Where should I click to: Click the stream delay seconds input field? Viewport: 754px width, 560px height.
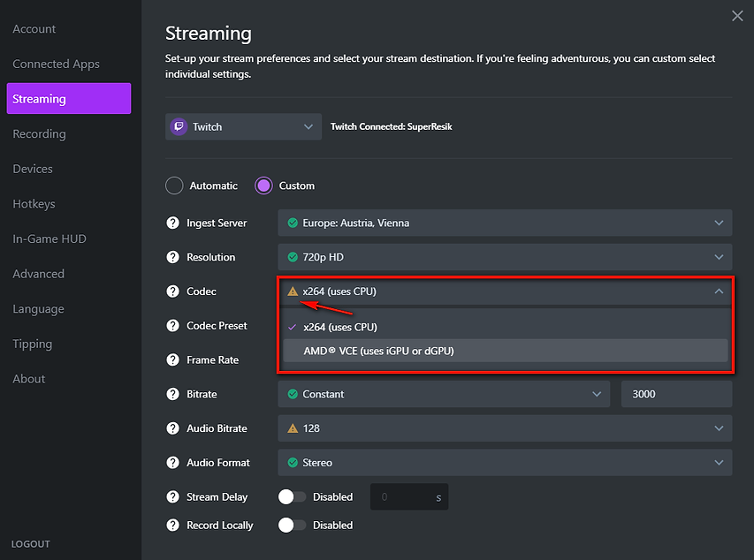pos(409,496)
